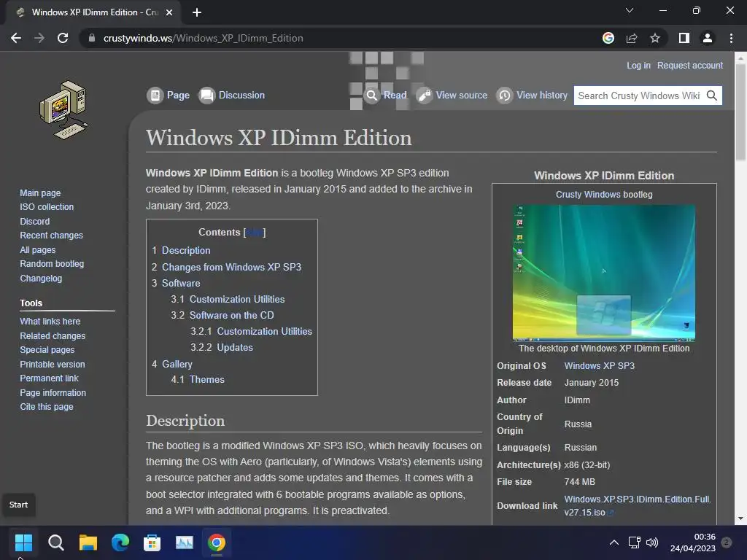Select the Page tab
The height and width of the screenshot is (560, 747).
pyautogui.click(x=169, y=96)
